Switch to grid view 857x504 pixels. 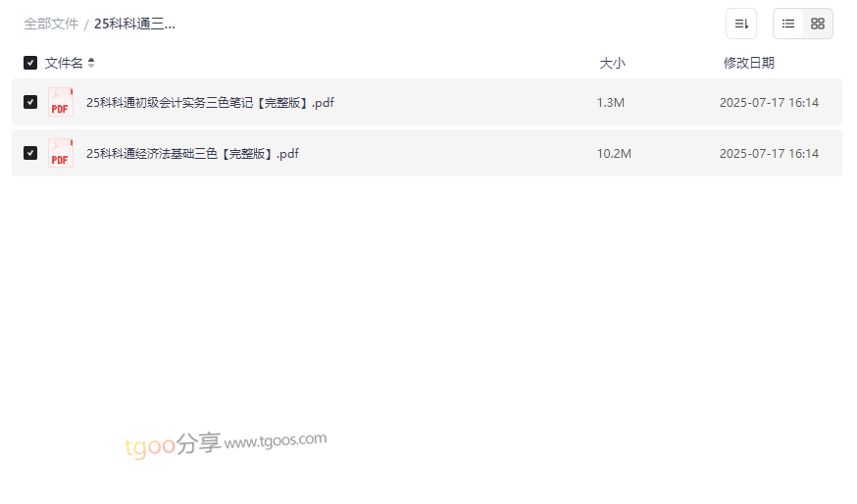point(818,24)
